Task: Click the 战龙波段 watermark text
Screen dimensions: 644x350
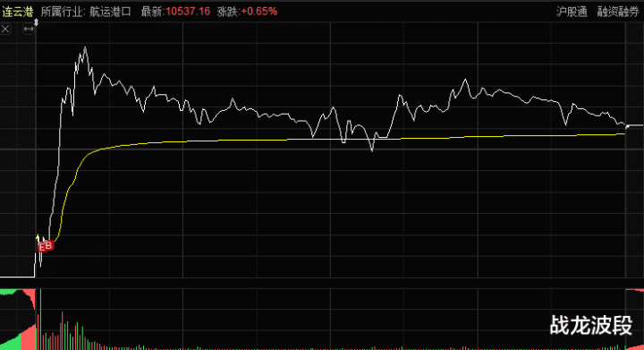Action: 591,325
